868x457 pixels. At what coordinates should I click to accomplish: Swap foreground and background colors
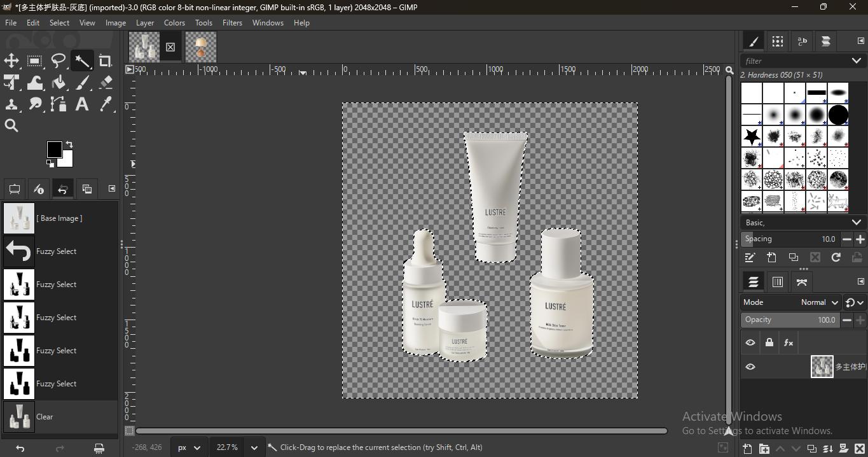tap(69, 144)
